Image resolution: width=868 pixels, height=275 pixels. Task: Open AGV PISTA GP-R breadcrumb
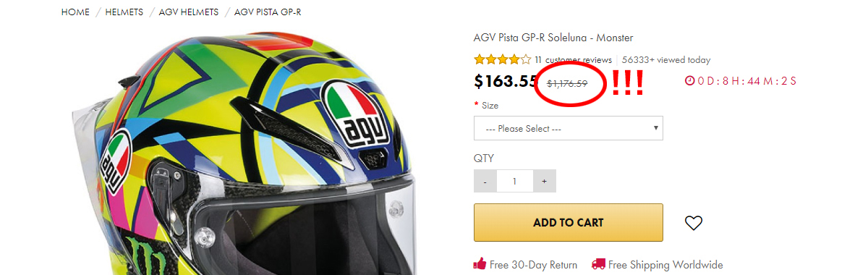(x=268, y=13)
